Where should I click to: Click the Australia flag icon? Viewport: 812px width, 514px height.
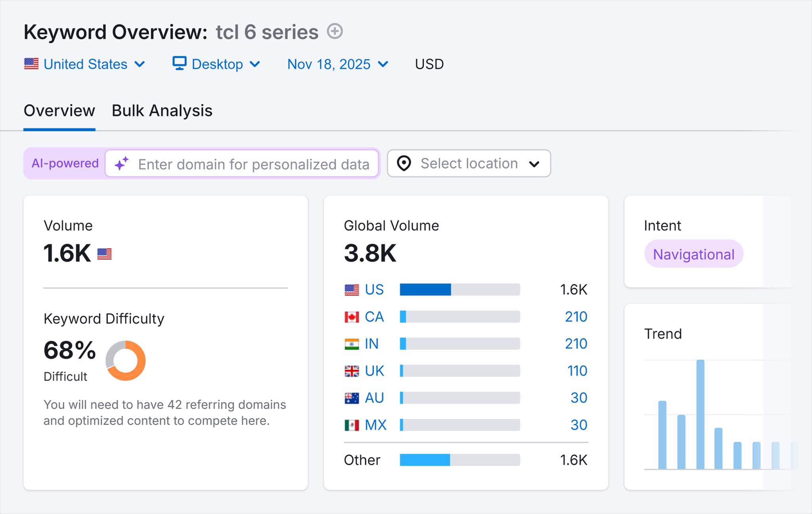tap(352, 398)
